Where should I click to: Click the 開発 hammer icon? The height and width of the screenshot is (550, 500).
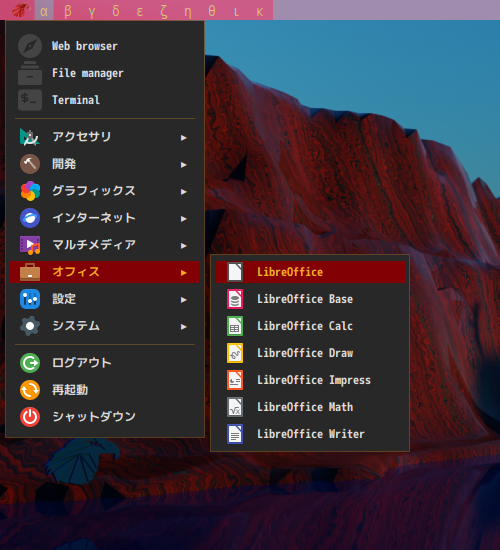pos(30,164)
